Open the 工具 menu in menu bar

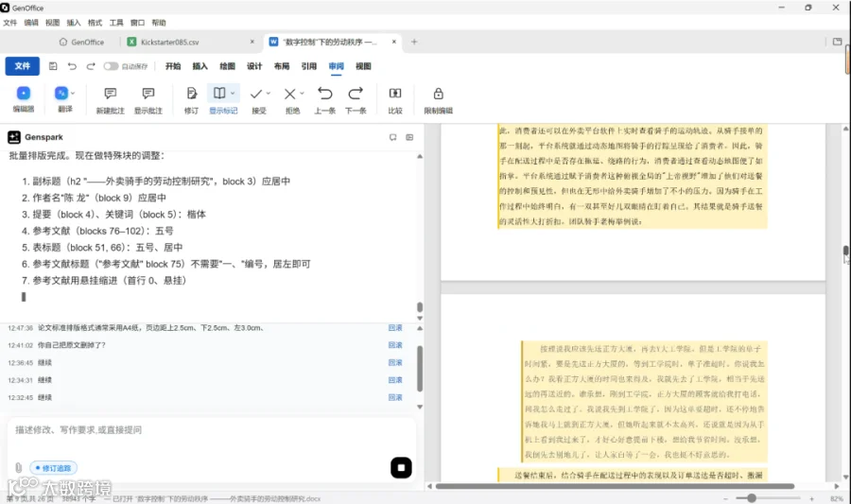pyautogui.click(x=116, y=23)
